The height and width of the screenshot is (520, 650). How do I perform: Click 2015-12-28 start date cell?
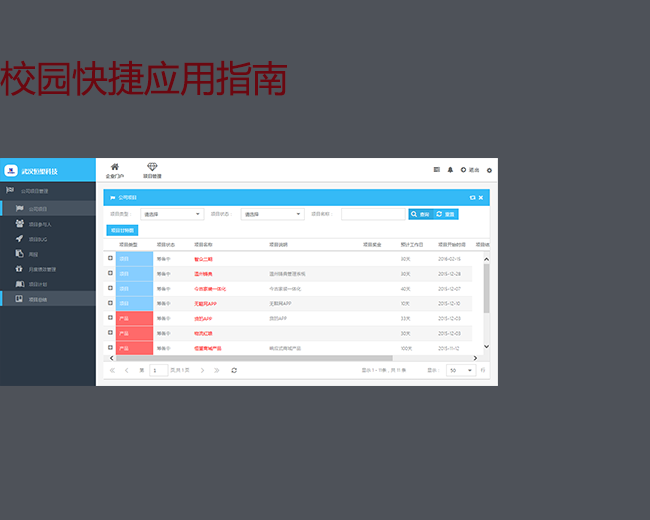pos(449,274)
